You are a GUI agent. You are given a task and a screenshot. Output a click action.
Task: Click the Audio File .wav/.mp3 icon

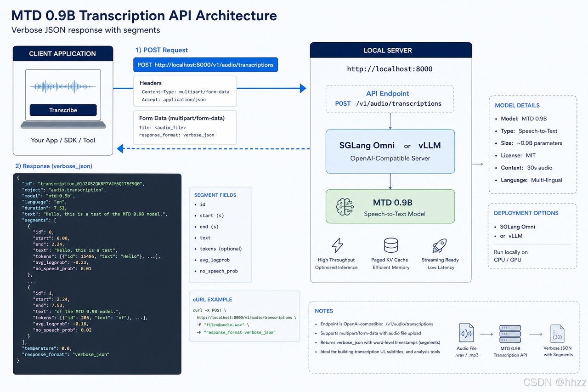466,332
